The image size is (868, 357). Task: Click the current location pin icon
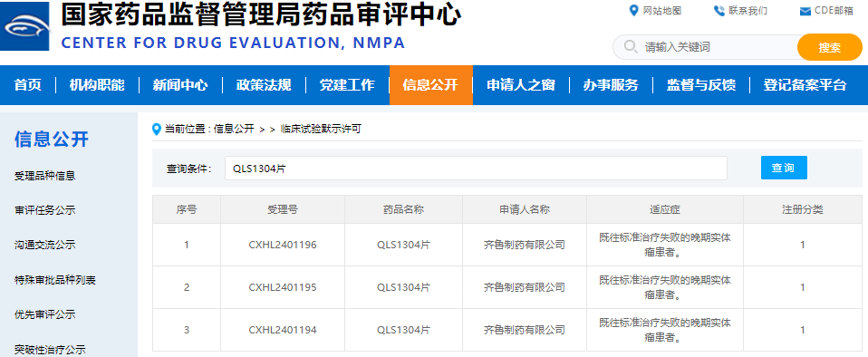point(157,129)
